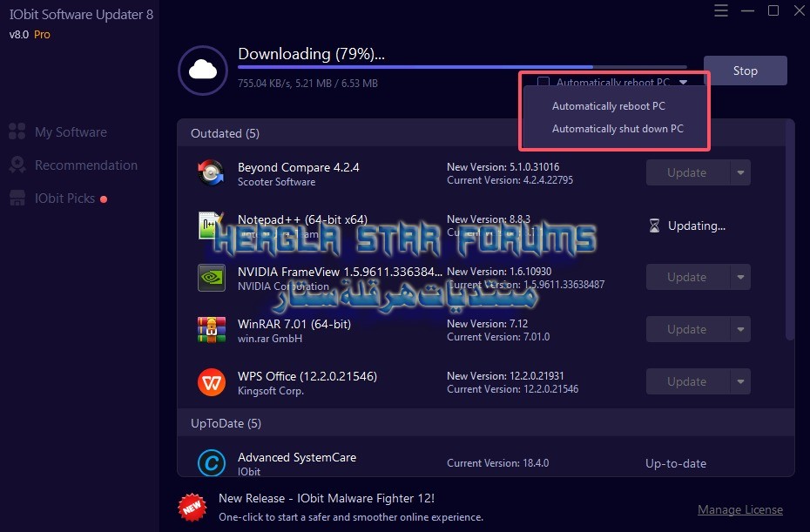Go to My Software section
The width and height of the screenshot is (810, 532).
71,132
